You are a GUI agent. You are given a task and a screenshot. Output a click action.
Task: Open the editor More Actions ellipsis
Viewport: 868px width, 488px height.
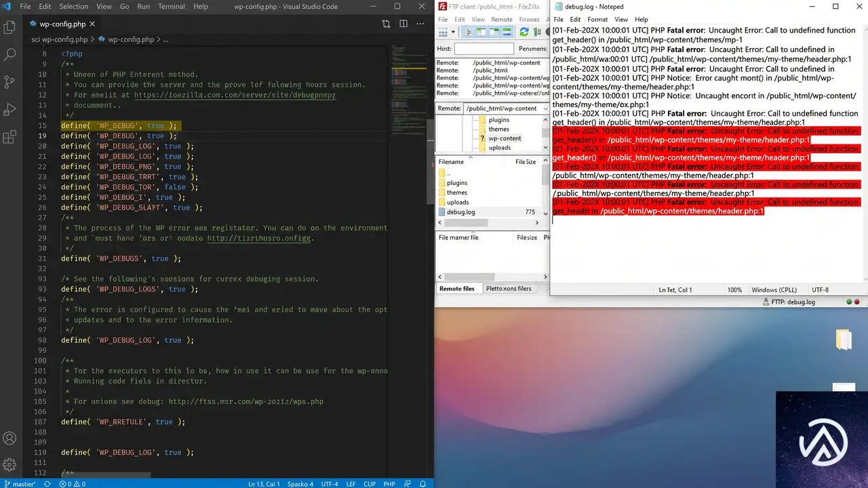420,24
